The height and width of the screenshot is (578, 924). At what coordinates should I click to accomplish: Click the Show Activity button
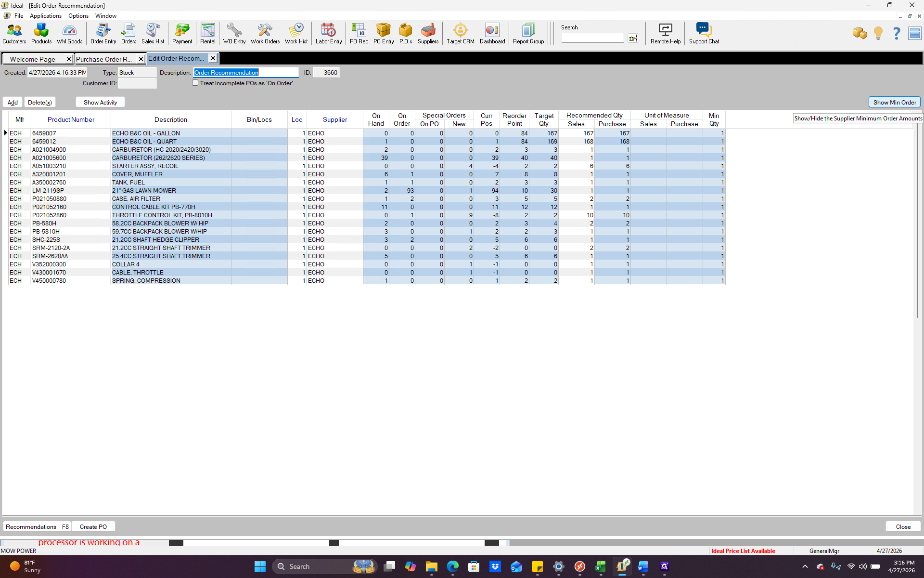click(100, 102)
